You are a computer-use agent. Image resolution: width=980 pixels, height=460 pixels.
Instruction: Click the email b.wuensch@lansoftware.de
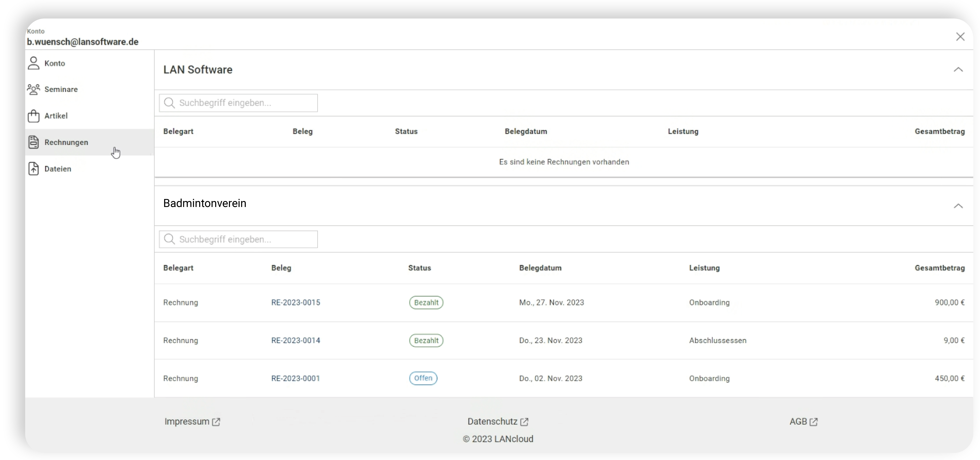click(x=82, y=42)
